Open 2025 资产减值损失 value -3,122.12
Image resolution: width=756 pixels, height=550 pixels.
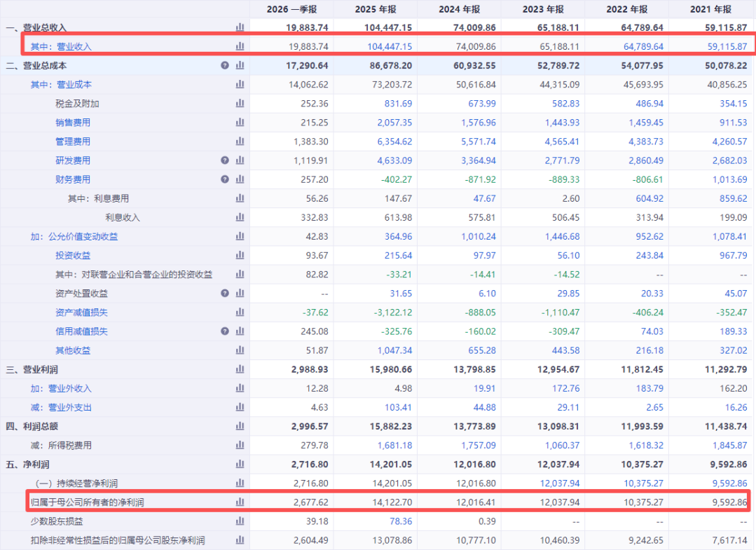393,312
